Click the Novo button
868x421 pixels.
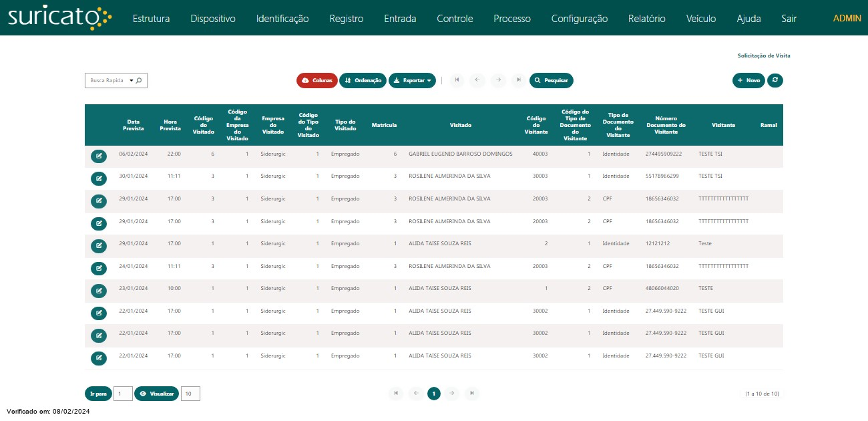click(748, 80)
